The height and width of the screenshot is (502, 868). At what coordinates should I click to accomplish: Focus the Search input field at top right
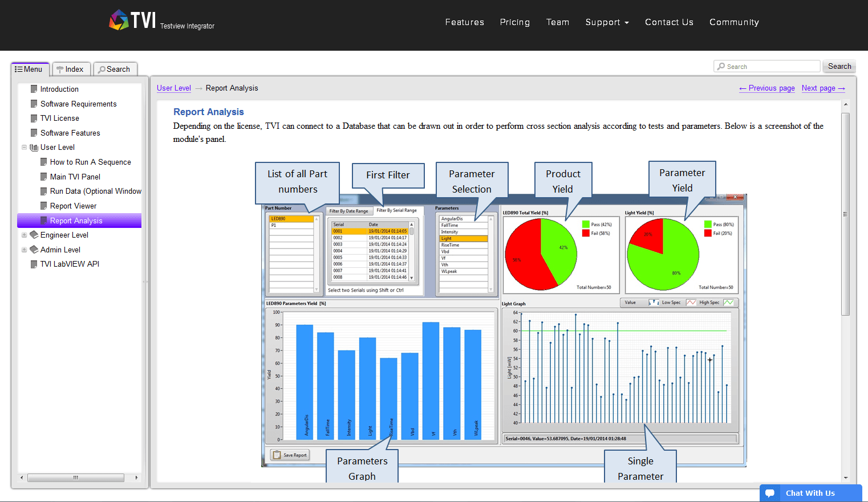(x=767, y=66)
